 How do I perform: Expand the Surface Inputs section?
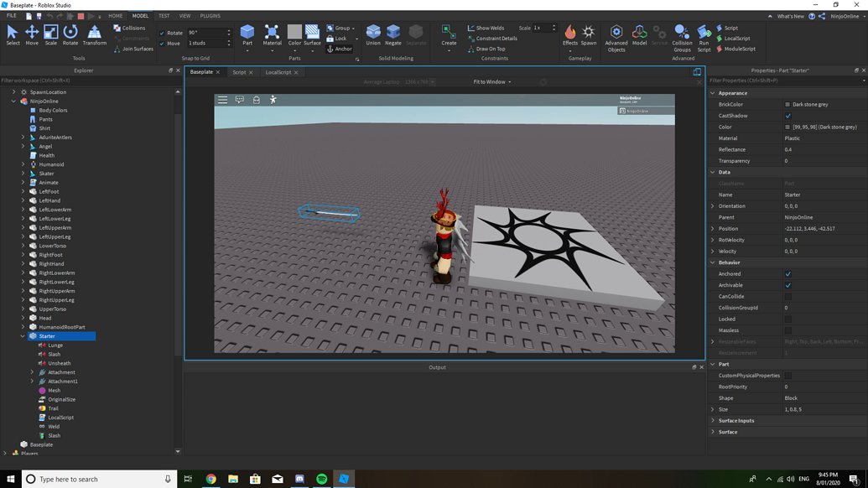click(x=713, y=420)
